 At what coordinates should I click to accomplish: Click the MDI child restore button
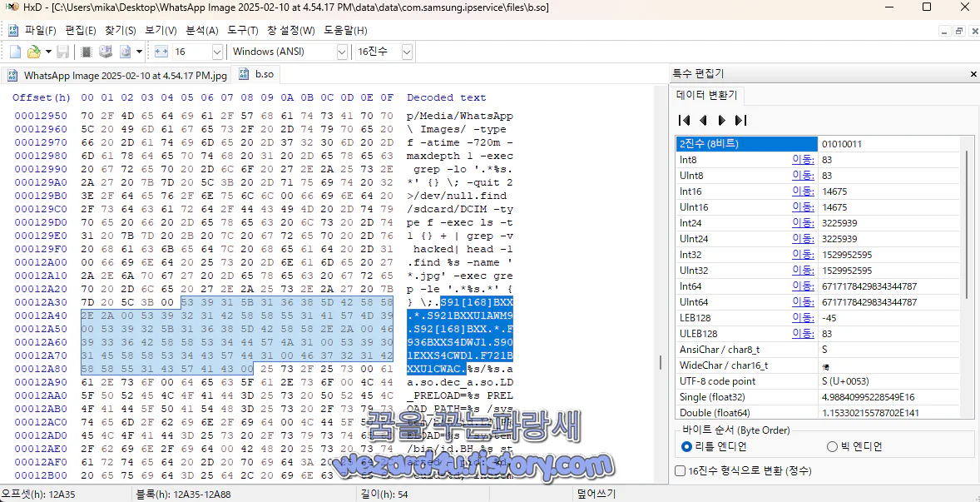(x=958, y=32)
